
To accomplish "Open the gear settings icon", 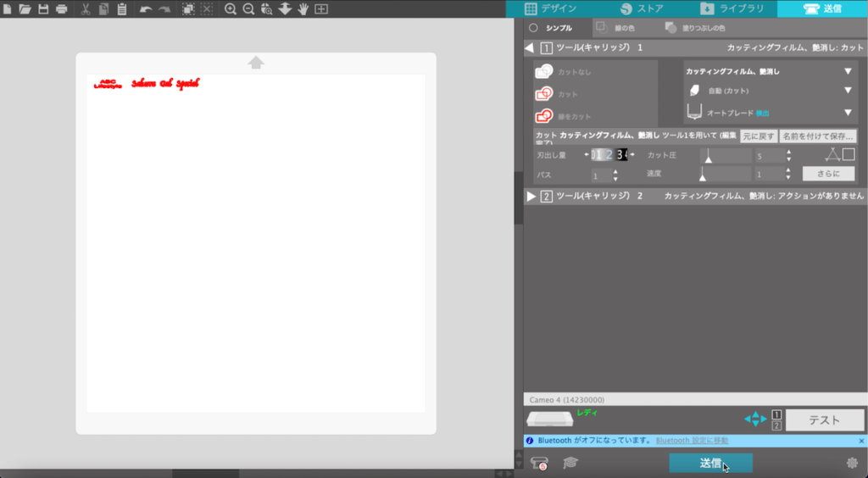I will point(852,463).
